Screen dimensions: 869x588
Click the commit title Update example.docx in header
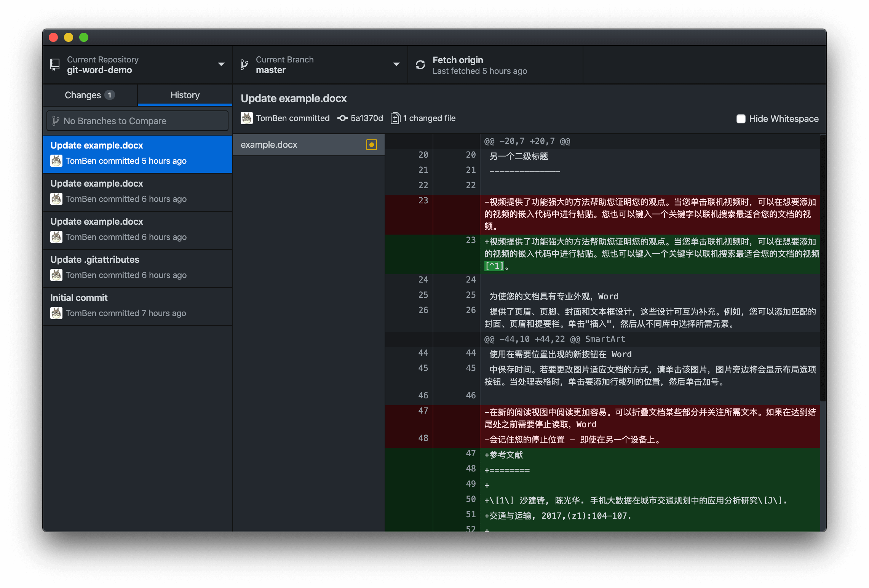point(294,98)
